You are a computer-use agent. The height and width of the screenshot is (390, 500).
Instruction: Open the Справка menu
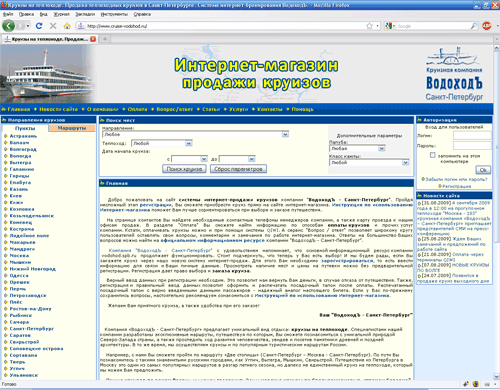point(142,14)
